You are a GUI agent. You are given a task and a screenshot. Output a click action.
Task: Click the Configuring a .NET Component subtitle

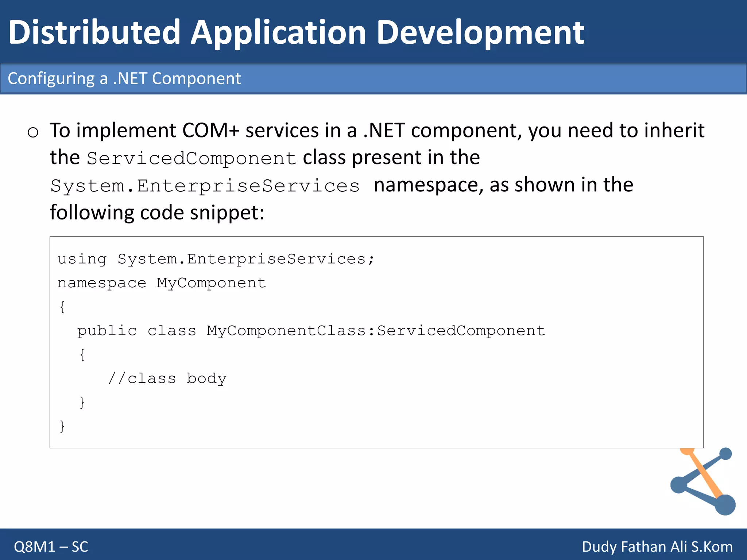coord(124,78)
